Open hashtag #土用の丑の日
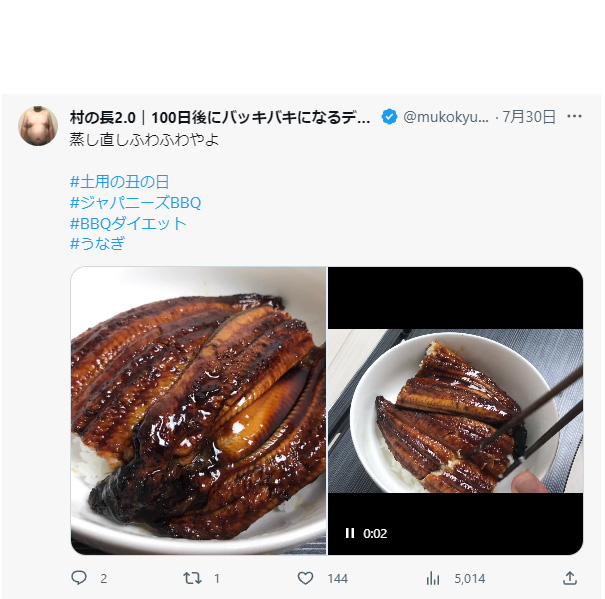 (120, 181)
